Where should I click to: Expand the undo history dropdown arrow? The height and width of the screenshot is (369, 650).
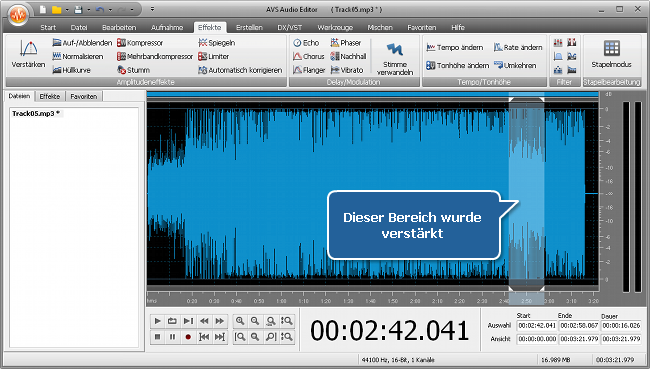(x=110, y=10)
